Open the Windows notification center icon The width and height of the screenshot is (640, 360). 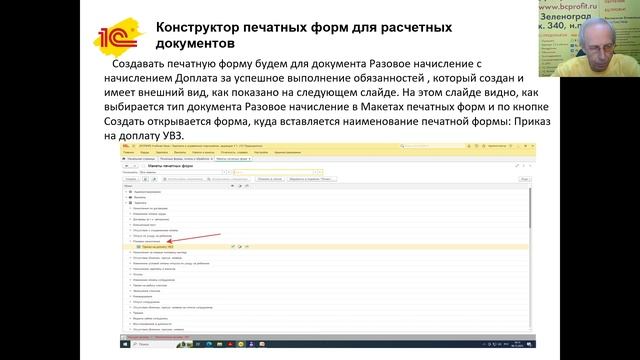[x=529, y=344]
